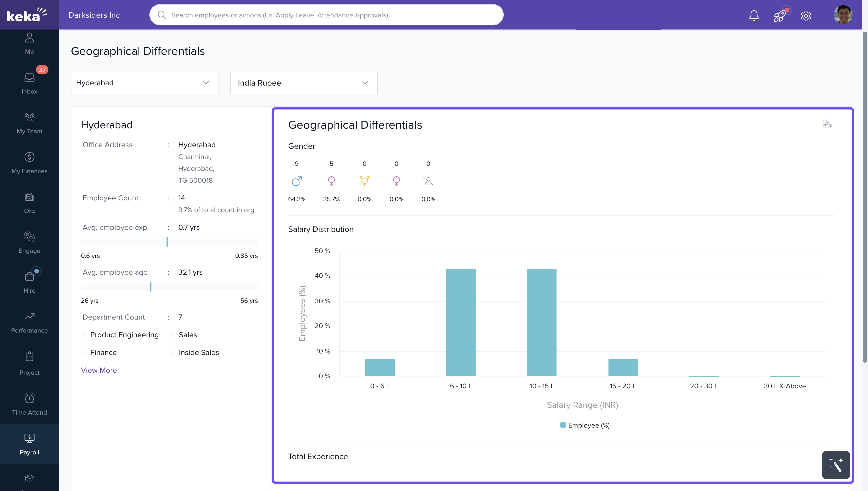Viewport: 868px width, 491px height.
Task: Expand the India Rupee currency dropdown
Action: [304, 83]
